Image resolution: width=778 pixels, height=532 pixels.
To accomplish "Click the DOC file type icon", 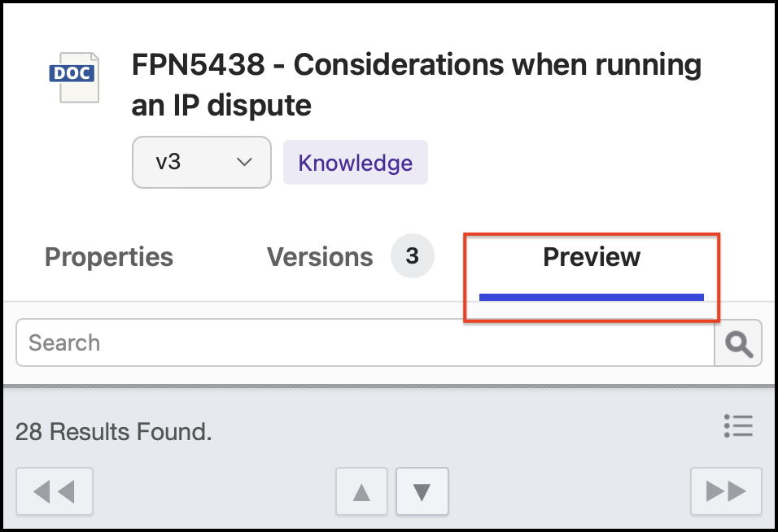I will (75, 76).
